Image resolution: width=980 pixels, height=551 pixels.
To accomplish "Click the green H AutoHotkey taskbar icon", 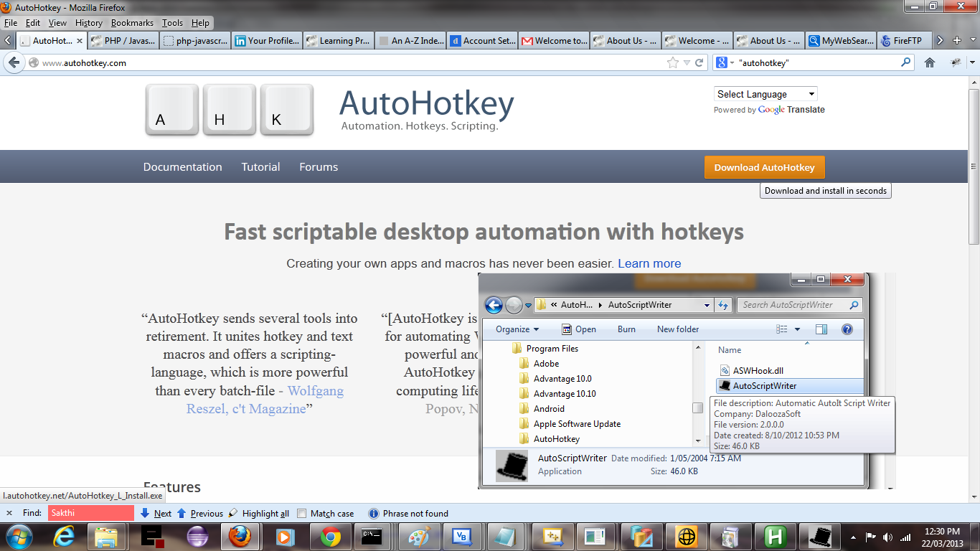I will 775,536.
